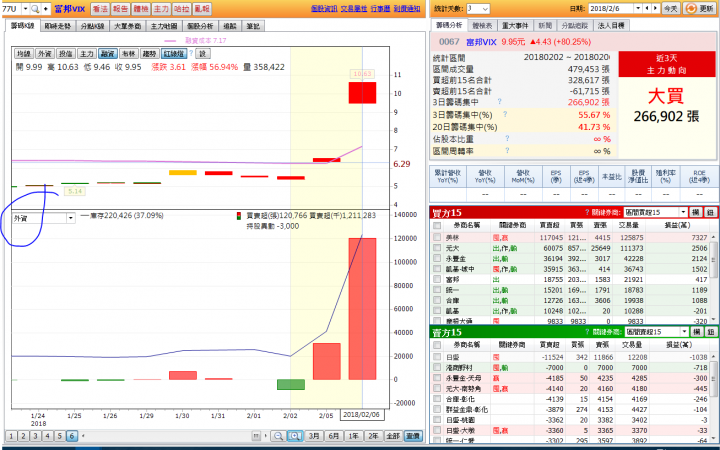Image resolution: width=720 pixels, height=450 pixels.
Task: Switch to the 分點K線 tab
Action: click(x=92, y=26)
